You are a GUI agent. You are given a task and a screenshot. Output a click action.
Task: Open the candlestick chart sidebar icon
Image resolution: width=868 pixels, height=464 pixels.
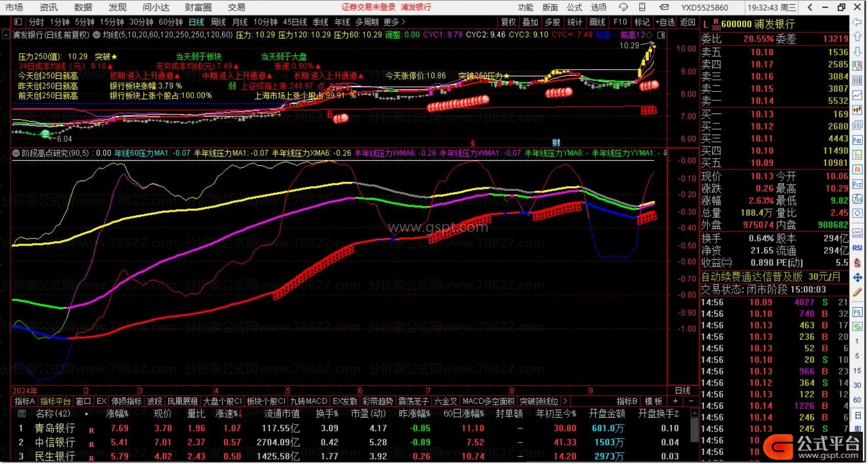tap(857, 111)
